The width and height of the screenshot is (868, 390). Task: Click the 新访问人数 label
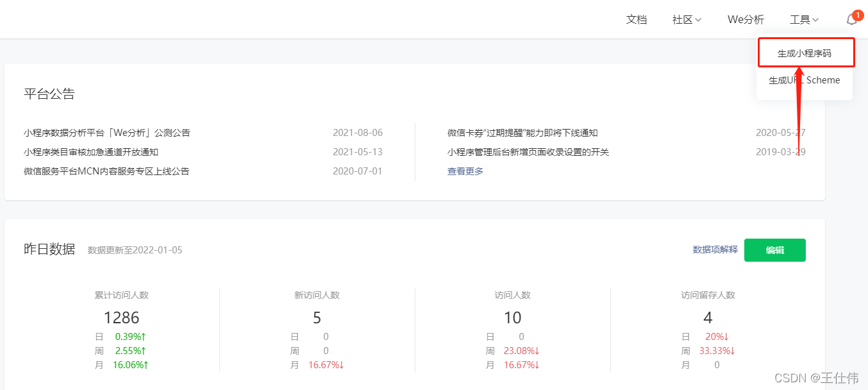(x=317, y=295)
